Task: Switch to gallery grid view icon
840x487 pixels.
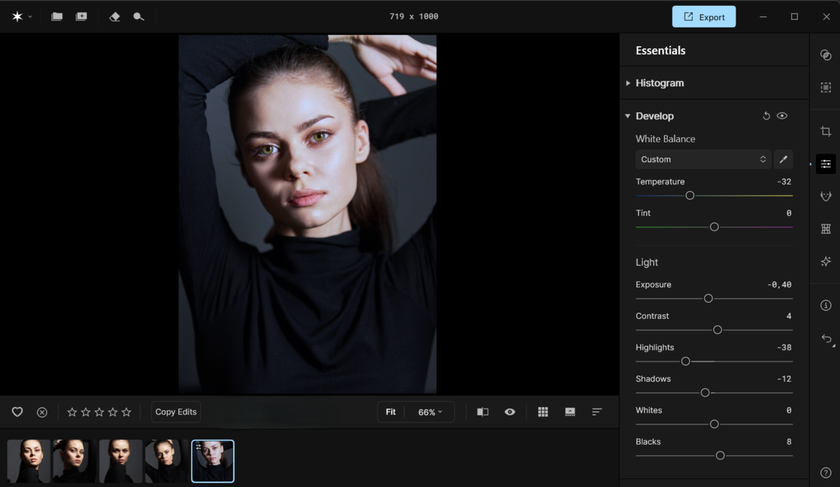Action: [543, 412]
